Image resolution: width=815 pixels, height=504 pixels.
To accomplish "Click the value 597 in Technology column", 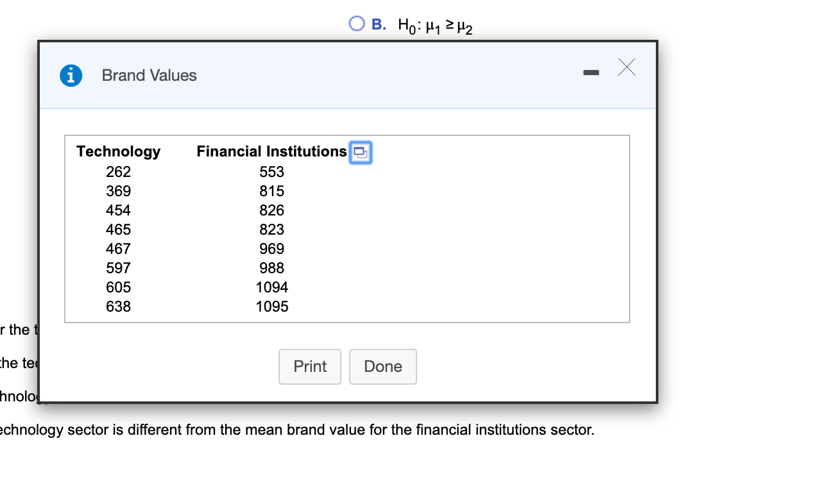I will pyautogui.click(x=118, y=268).
